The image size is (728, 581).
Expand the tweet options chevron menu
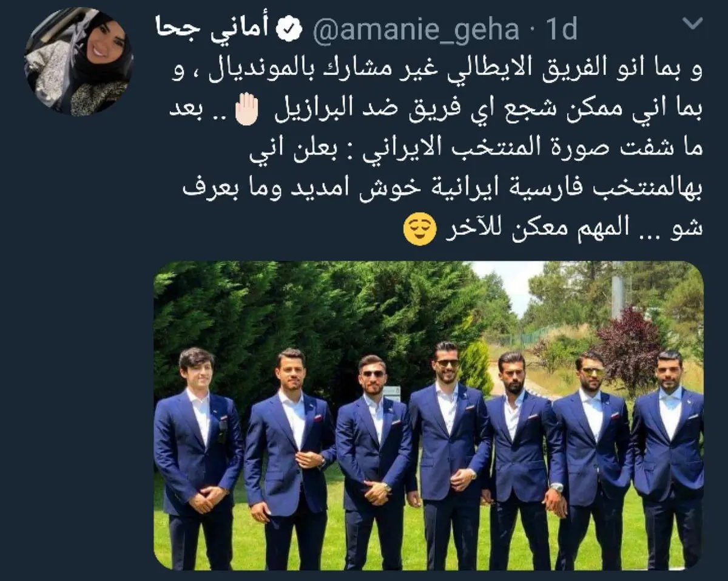(x=692, y=24)
